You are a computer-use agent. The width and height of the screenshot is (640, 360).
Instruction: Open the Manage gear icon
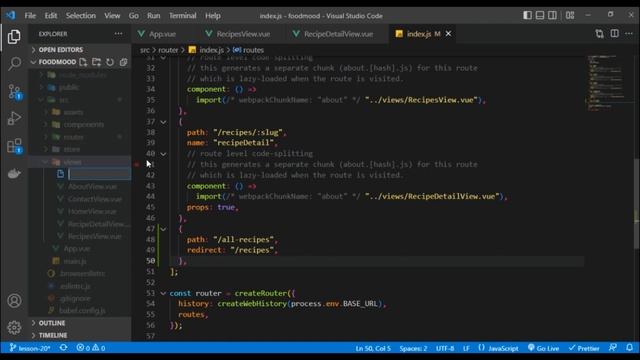14,327
